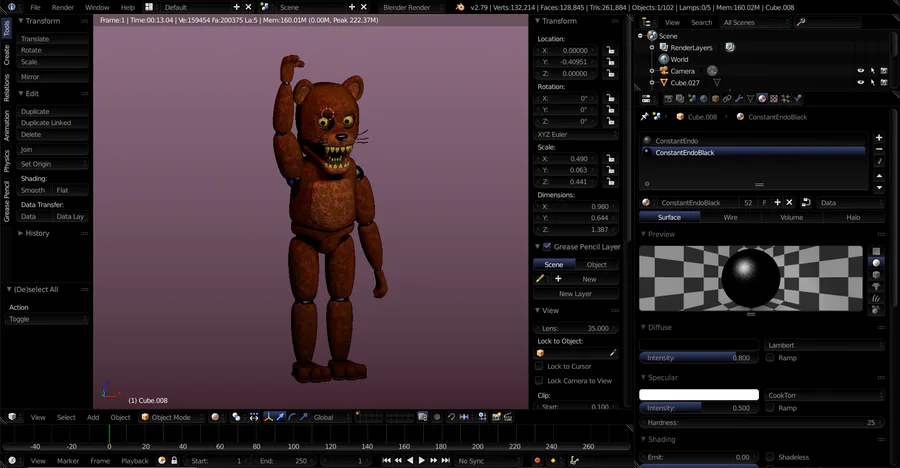Select hair strands preview shape
The width and height of the screenshot is (900, 468).
[x=876, y=298]
